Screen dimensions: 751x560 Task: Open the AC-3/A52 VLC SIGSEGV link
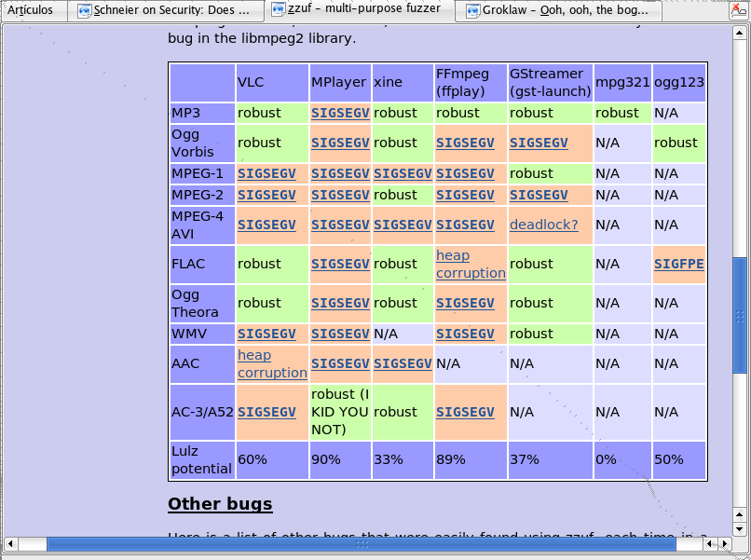266,413
